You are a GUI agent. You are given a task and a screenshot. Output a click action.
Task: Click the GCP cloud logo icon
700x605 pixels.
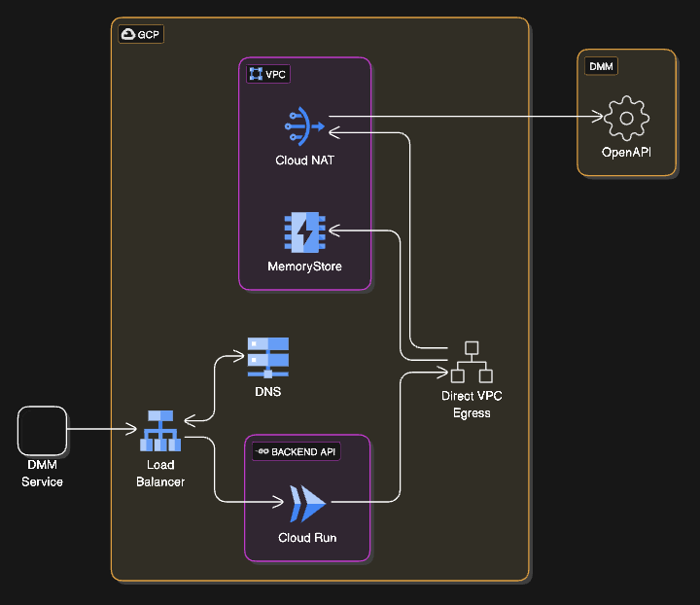point(128,34)
